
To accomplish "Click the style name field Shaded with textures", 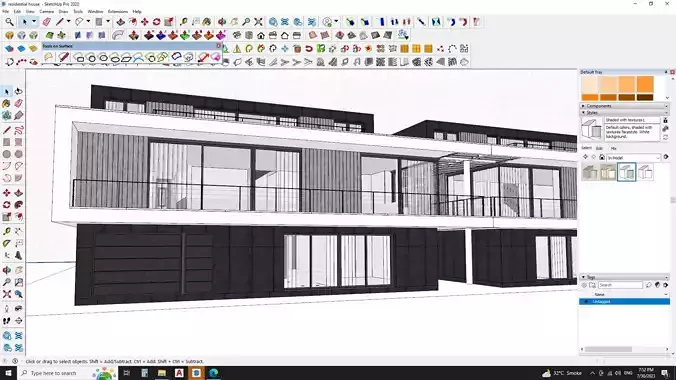I will (x=632, y=120).
